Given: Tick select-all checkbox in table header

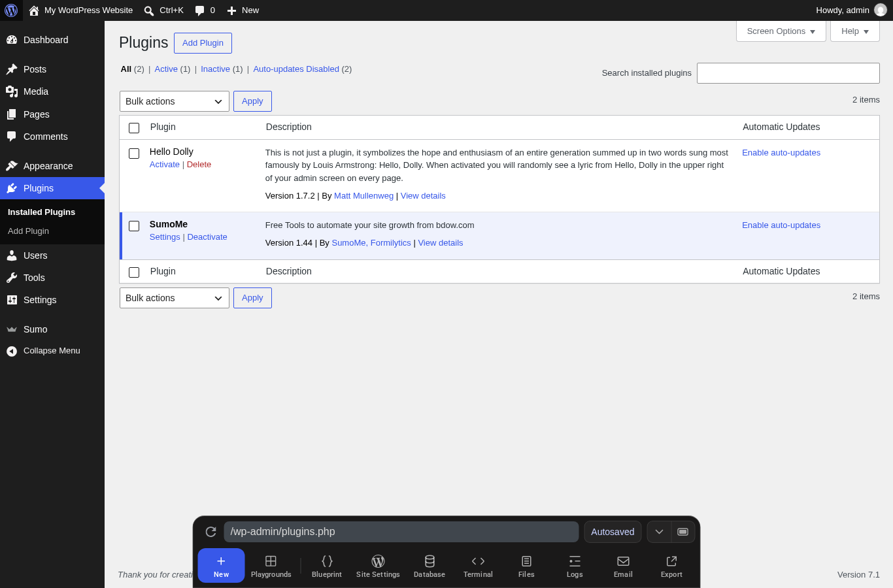Looking at the screenshot, I should [x=134, y=128].
